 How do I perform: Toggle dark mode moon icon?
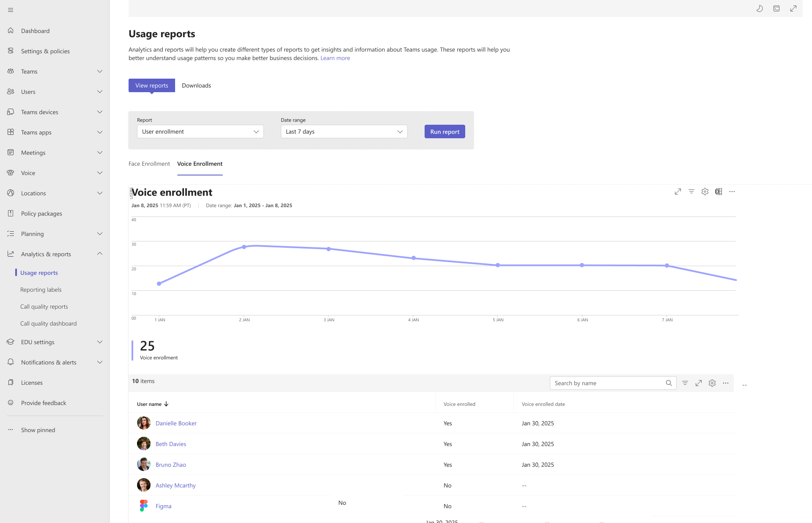[x=760, y=8]
